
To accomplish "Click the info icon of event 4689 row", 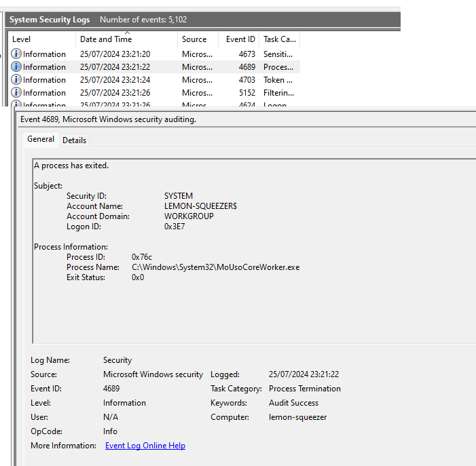I will coord(16,67).
